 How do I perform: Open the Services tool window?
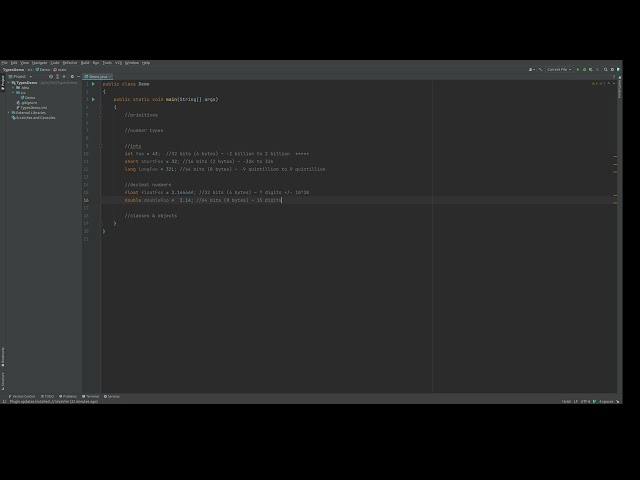tap(112, 396)
